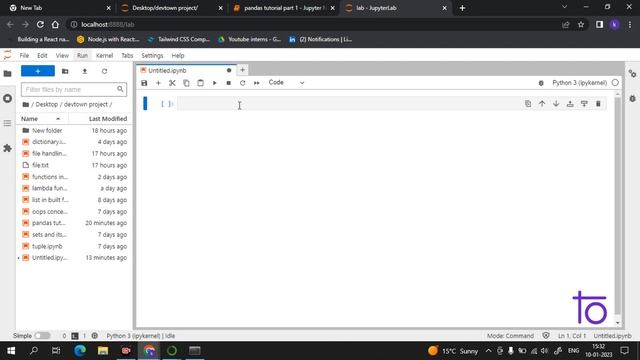The height and width of the screenshot is (360, 640).
Task: Click the Ln 1, Col 1 status bar item
Action: pyautogui.click(x=571, y=336)
